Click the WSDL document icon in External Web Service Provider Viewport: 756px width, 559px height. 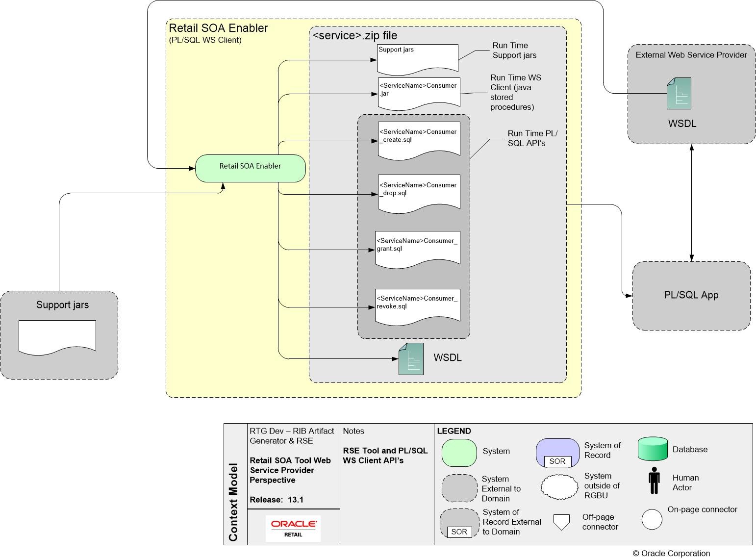[679, 93]
